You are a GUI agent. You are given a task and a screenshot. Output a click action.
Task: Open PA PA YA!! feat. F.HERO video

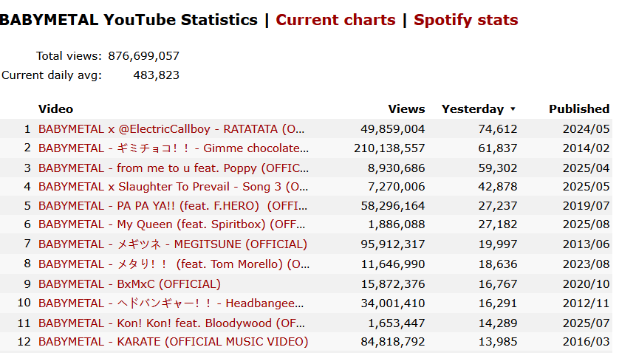[x=174, y=206]
